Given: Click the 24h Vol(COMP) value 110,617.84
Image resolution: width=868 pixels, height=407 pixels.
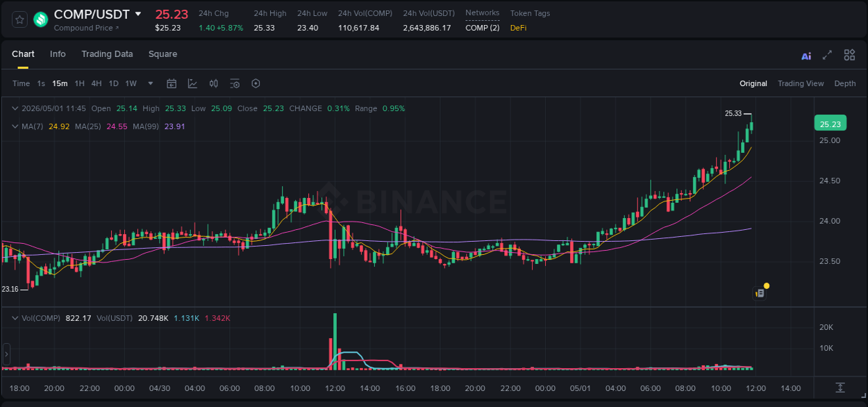Looking at the screenshot, I should [359, 28].
